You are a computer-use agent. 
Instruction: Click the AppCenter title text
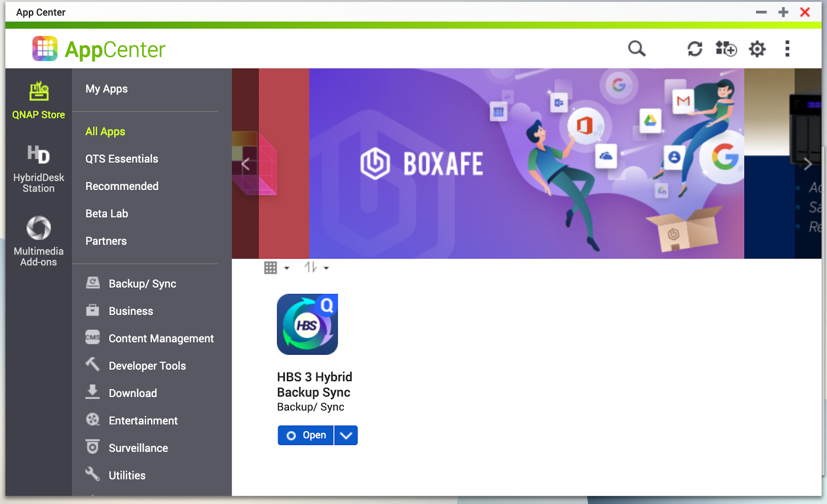115,50
